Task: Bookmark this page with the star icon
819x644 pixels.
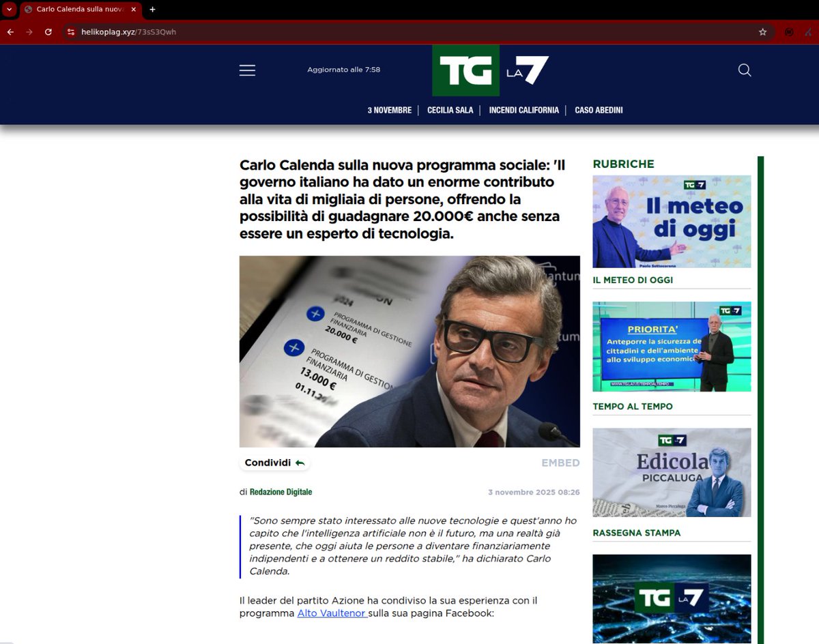Action: pos(762,31)
